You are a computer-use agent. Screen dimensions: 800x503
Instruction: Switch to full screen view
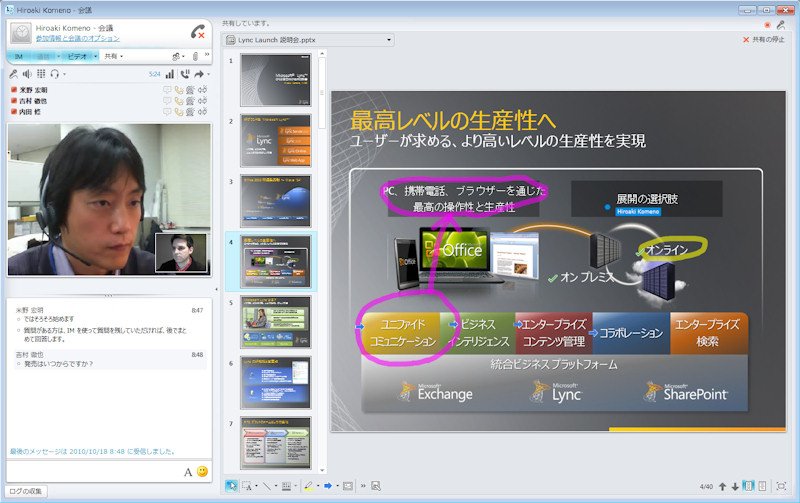[781, 486]
